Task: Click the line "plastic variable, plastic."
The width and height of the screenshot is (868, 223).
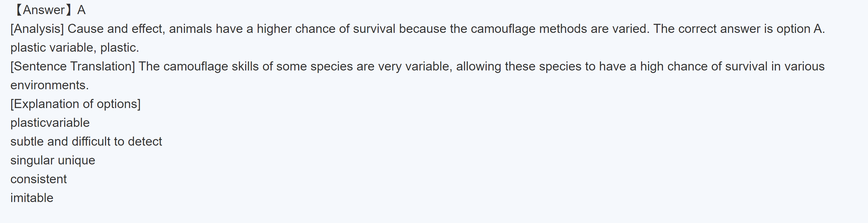Action: point(75,48)
